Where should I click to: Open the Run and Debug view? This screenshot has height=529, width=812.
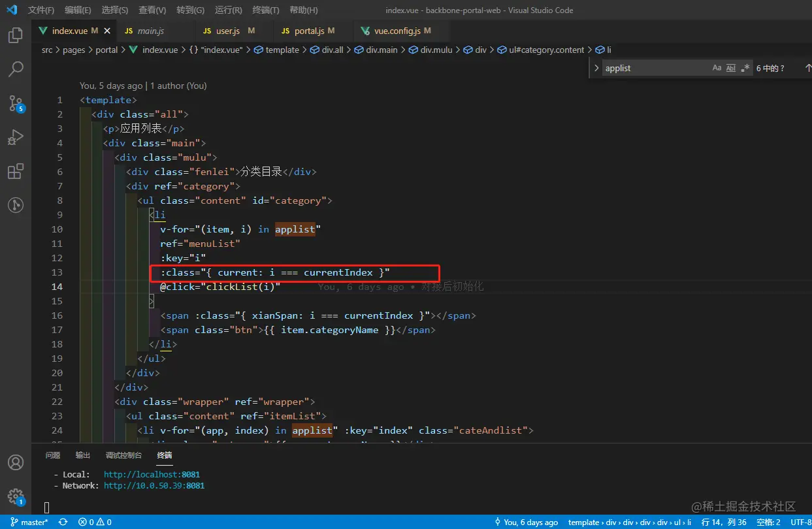pyautogui.click(x=16, y=137)
